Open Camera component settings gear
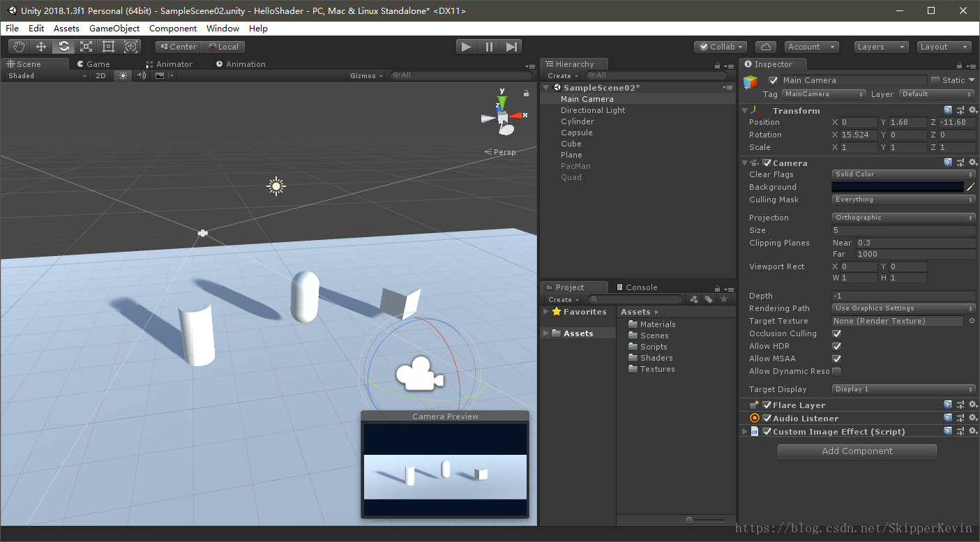This screenshot has width=980, height=542. coord(973,163)
